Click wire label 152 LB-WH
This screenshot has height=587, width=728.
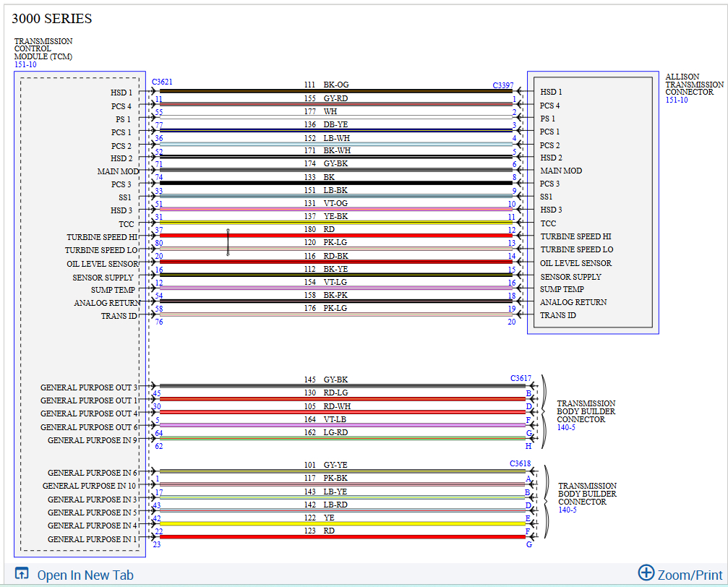(x=327, y=138)
